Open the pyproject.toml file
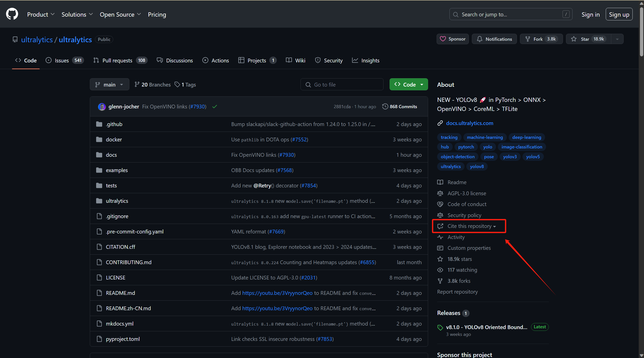The width and height of the screenshot is (644, 358). (x=123, y=339)
